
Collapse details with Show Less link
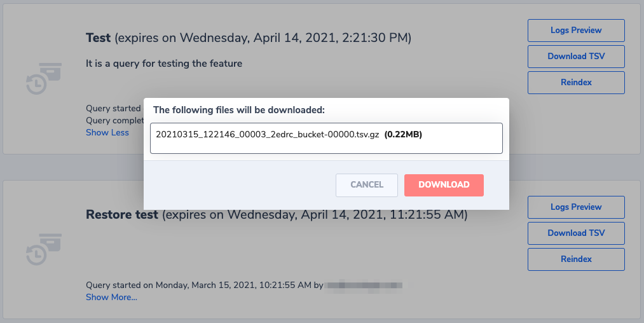coord(107,132)
